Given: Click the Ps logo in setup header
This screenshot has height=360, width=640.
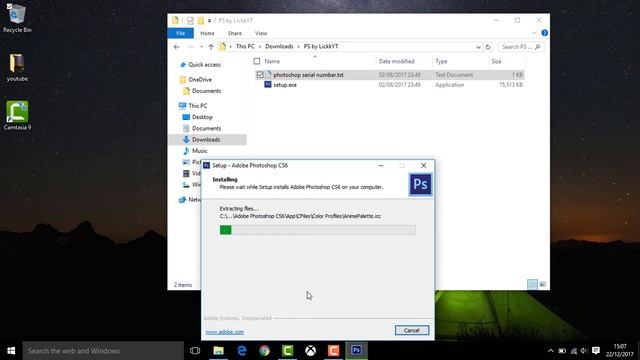Looking at the screenshot, I should 420,184.
